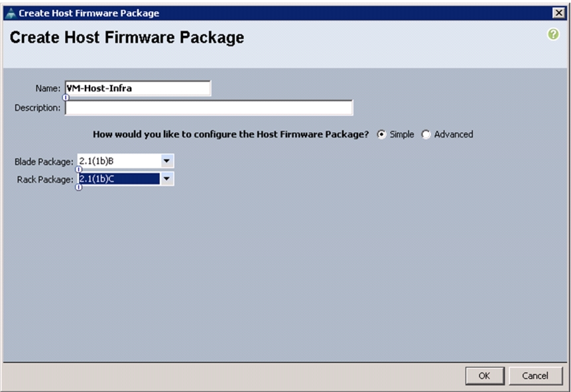
Task: Click the Advanced option label text
Action: click(x=454, y=135)
